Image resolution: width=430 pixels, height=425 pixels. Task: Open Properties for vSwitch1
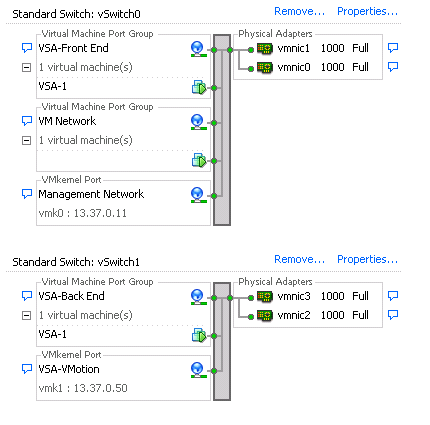pos(367,259)
